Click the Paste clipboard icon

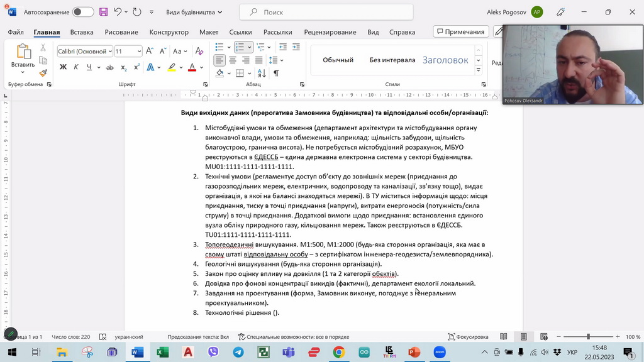pyautogui.click(x=23, y=52)
